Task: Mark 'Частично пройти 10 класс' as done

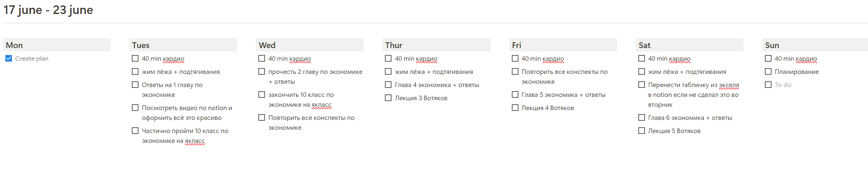Action: click(x=135, y=131)
